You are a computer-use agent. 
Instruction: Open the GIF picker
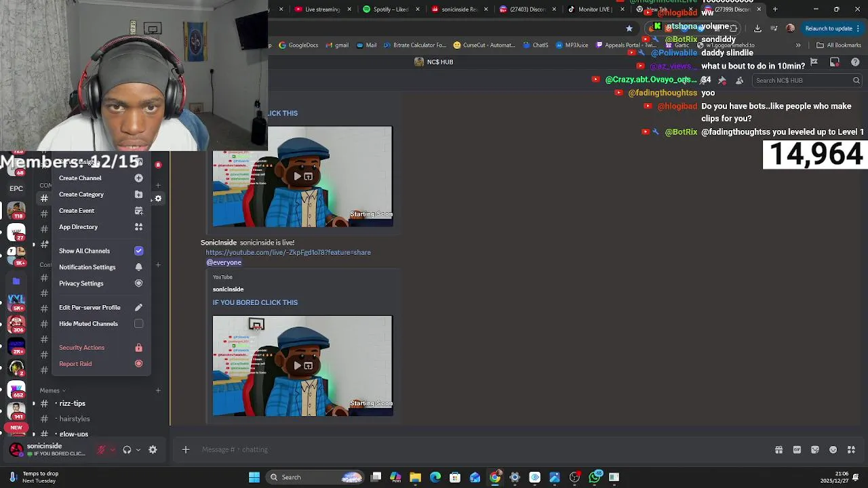tap(797, 449)
